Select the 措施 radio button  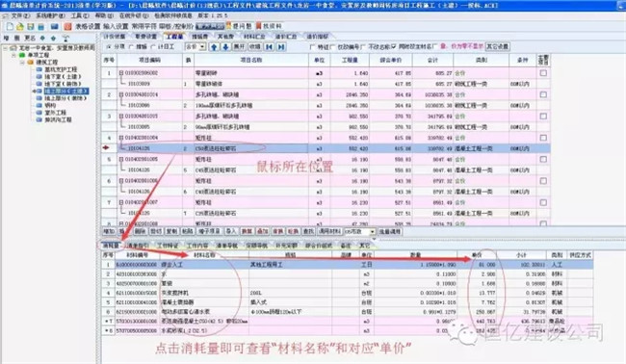point(131,46)
